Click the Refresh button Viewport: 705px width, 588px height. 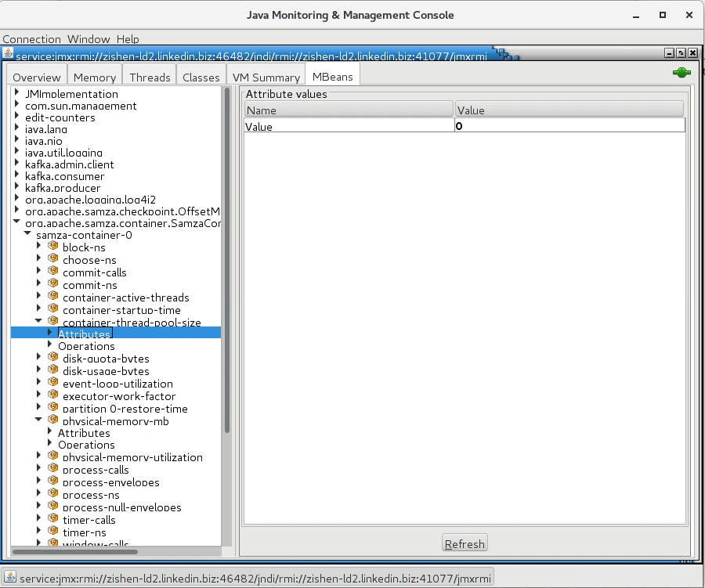coord(465,543)
